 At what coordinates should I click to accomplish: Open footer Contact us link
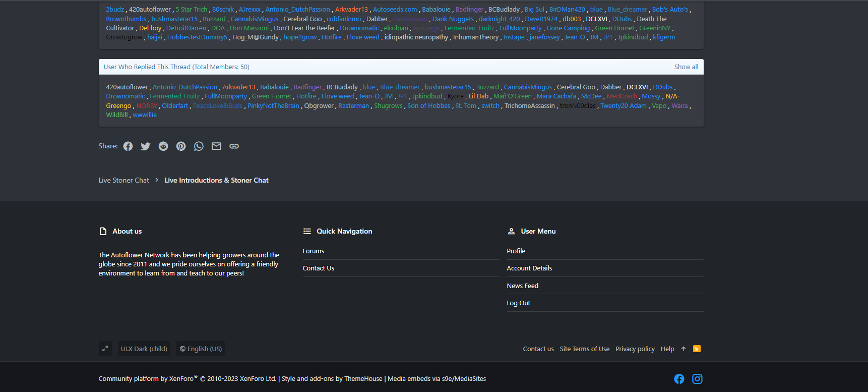[538, 349]
